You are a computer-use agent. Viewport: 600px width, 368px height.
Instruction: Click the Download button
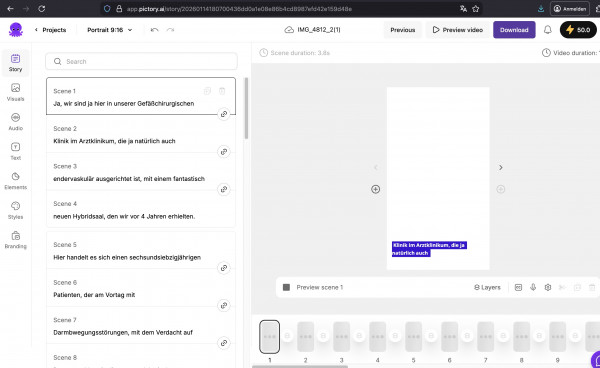pyautogui.click(x=514, y=30)
